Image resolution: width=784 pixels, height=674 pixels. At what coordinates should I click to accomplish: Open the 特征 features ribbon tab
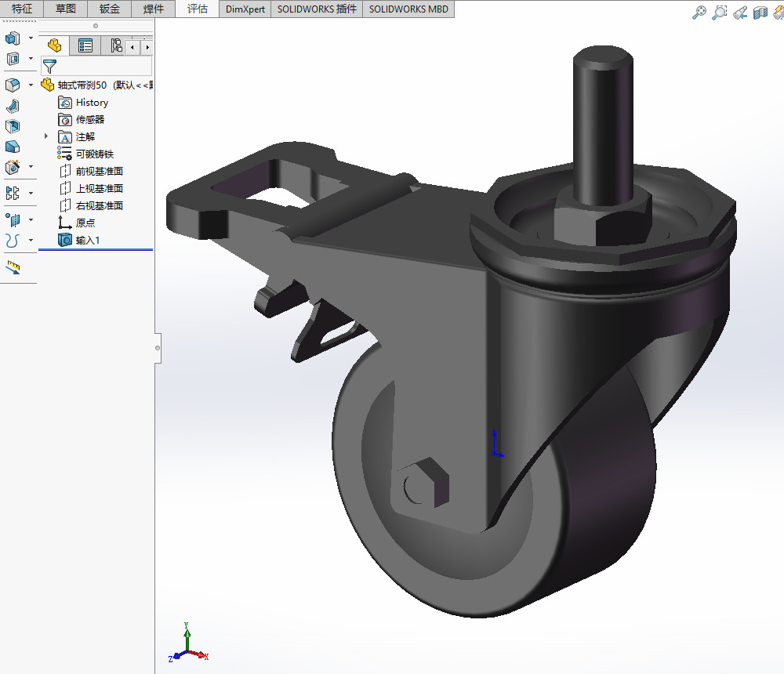click(22, 9)
